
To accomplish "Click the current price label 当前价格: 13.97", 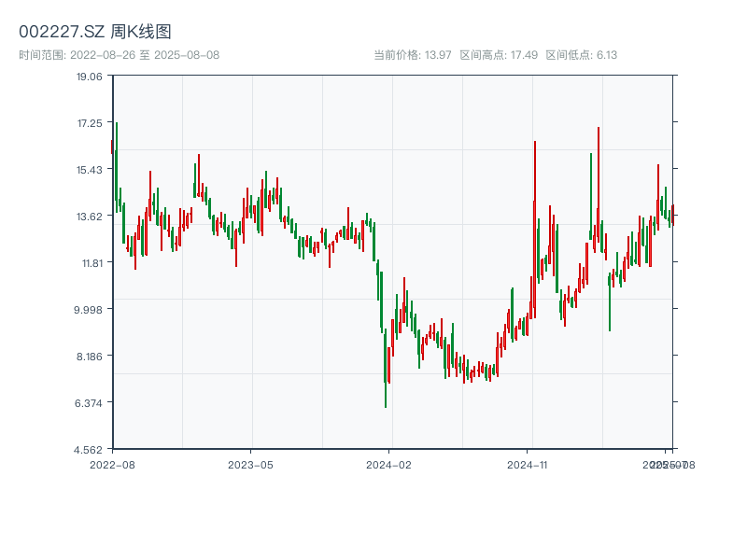I will point(412,55).
